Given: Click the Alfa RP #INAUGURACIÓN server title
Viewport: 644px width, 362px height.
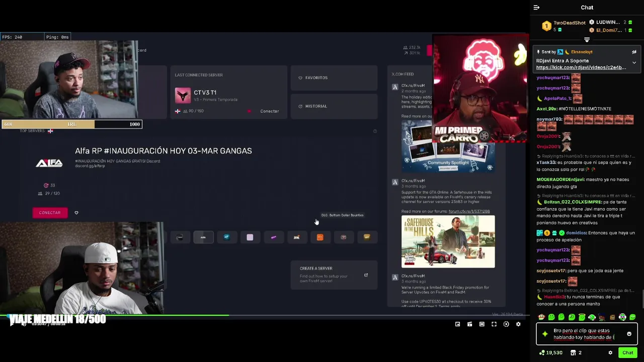Looking at the screenshot, I should [164, 151].
